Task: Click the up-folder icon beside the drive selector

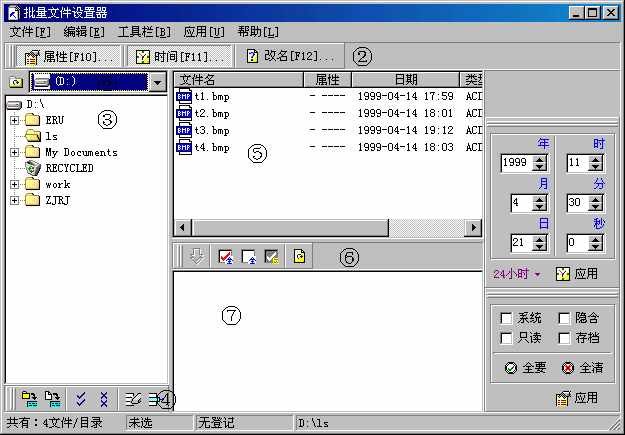Action: coord(15,82)
